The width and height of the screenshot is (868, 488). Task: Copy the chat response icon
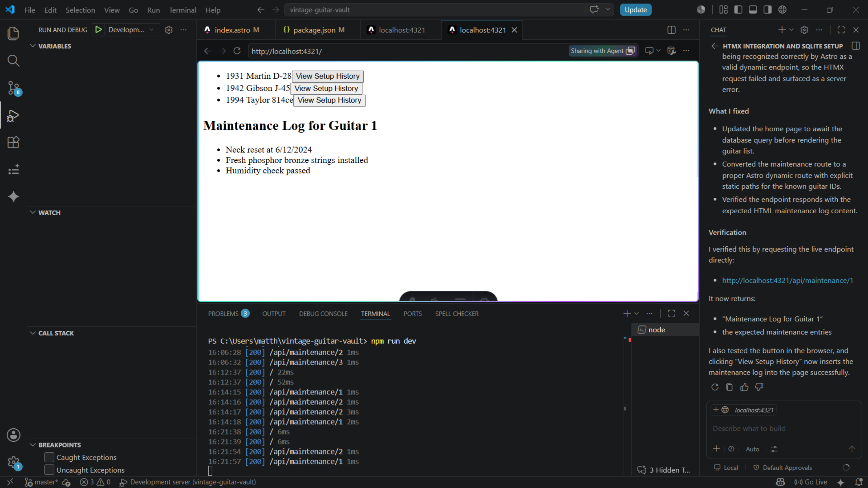(729, 387)
